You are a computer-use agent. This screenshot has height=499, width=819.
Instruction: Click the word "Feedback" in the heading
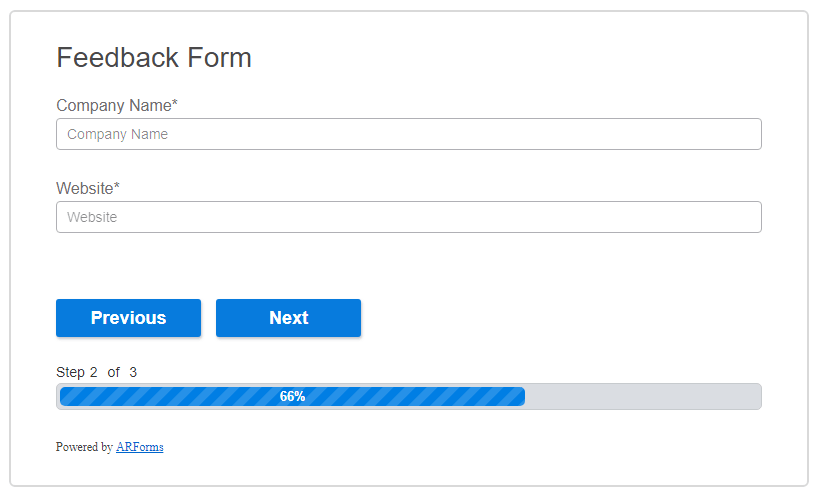pos(118,58)
